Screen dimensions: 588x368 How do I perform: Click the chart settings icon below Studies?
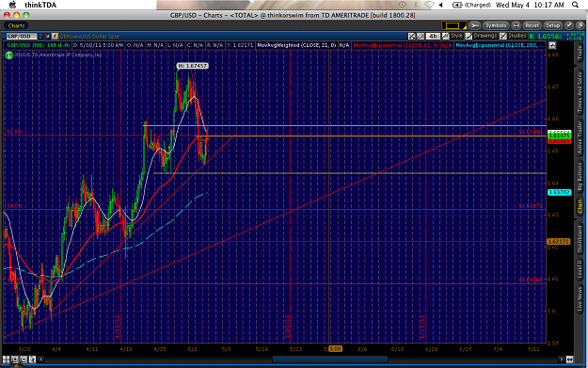[x=552, y=45]
